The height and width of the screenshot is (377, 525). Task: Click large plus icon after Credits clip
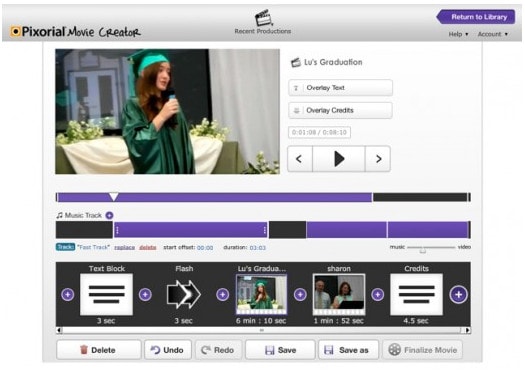[x=458, y=295]
